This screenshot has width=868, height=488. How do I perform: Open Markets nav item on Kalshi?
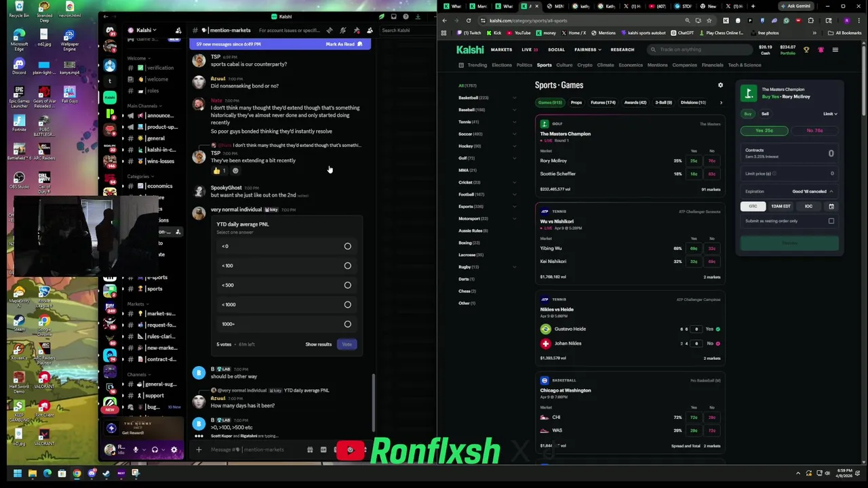coord(501,49)
